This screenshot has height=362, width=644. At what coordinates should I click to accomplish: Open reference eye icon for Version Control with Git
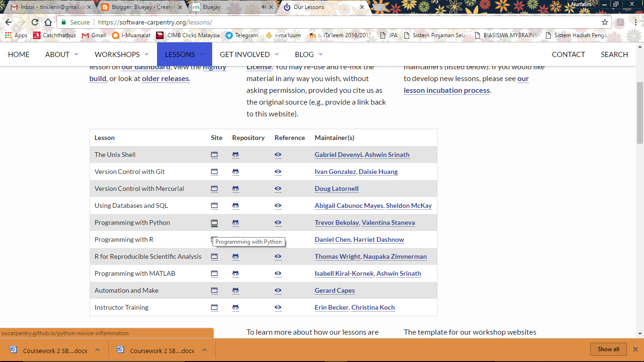point(278,172)
